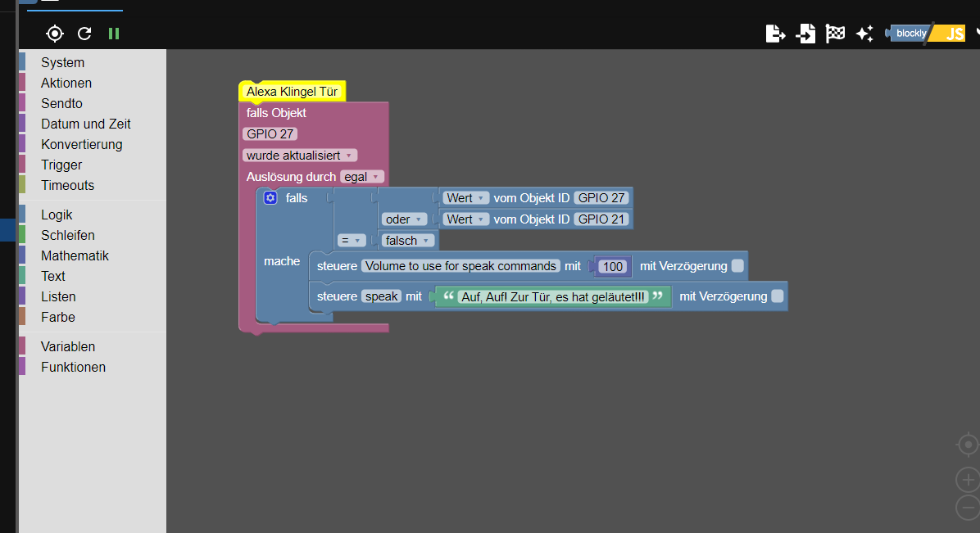Open the Schleifen block category
The height and width of the screenshot is (533, 980).
[x=93, y=235]
